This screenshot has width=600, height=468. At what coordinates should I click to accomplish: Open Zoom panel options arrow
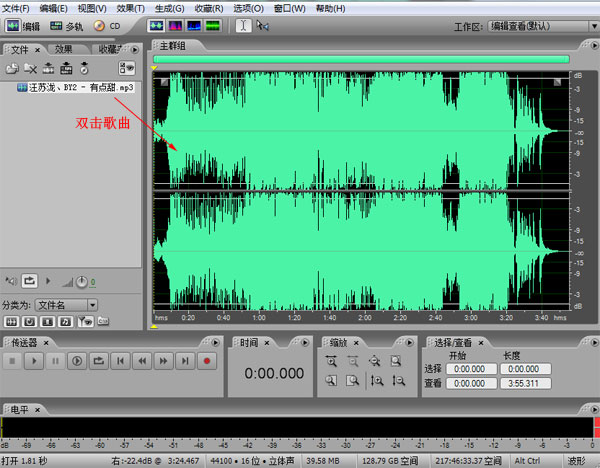[409, 342]
